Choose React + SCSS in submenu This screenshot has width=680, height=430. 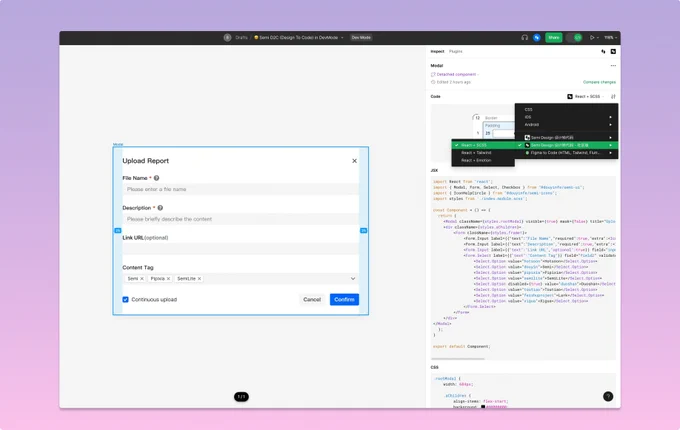483,145
